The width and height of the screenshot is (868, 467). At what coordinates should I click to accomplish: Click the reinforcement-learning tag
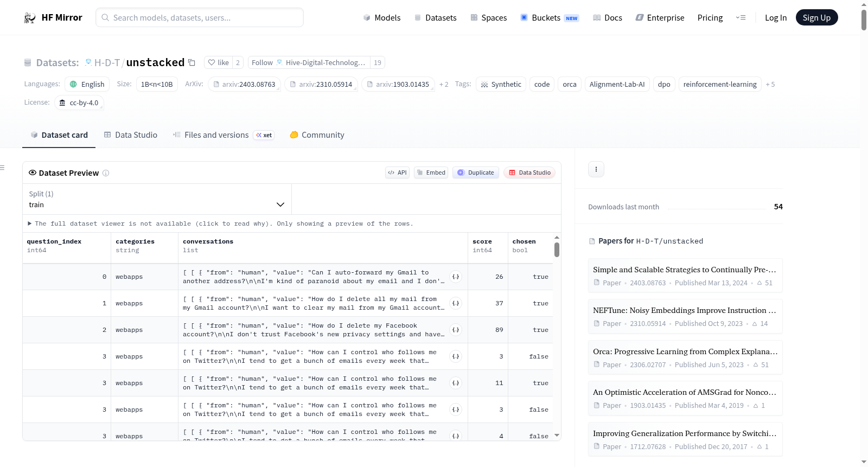pyautogui.click(x=720, y=84)
